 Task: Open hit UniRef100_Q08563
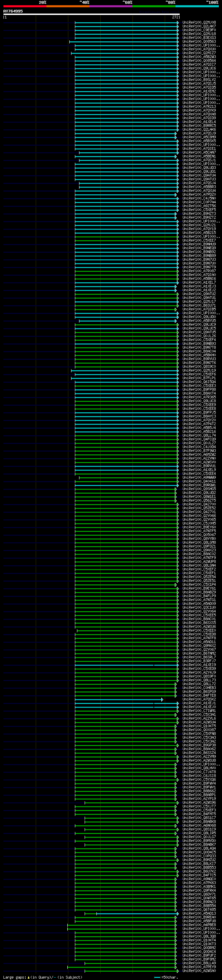199,41
